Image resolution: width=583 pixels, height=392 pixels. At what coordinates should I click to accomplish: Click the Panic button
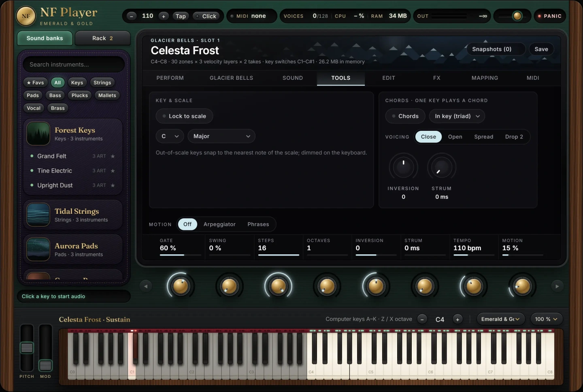pos(549,16)
